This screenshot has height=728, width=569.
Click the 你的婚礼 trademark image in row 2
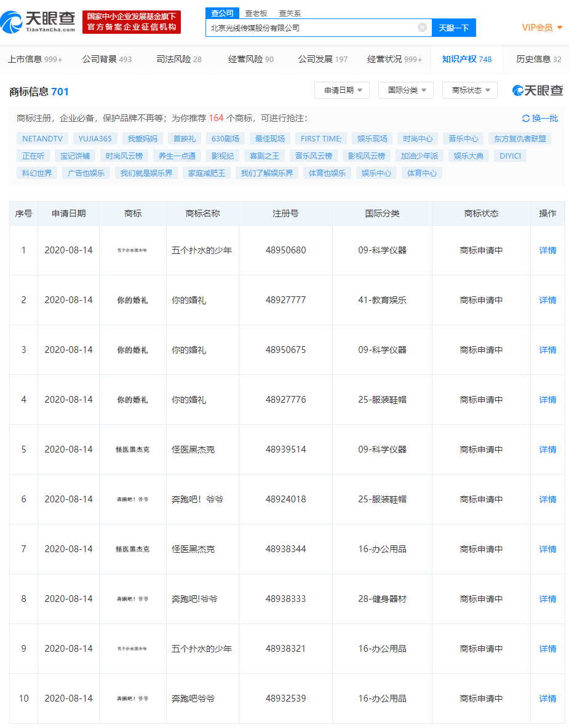coord(132,300)
